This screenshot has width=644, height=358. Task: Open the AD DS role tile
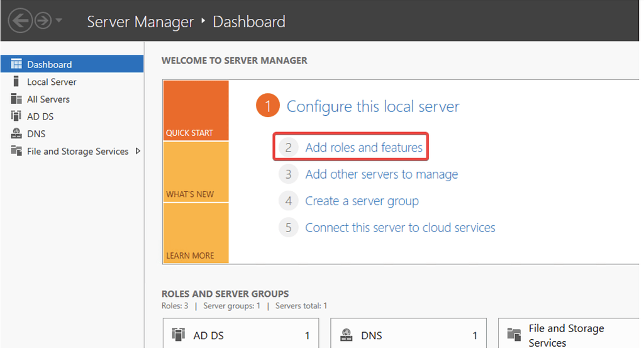click(x=241, y=333)
